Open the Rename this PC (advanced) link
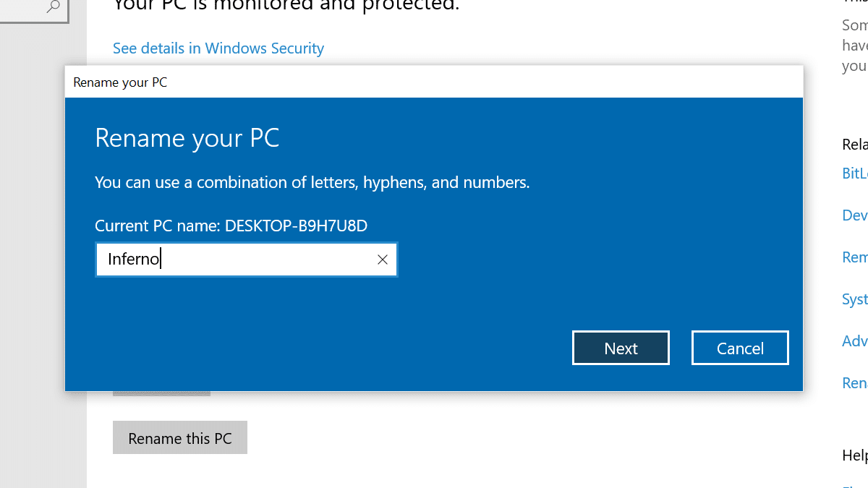 pos(854,383)
